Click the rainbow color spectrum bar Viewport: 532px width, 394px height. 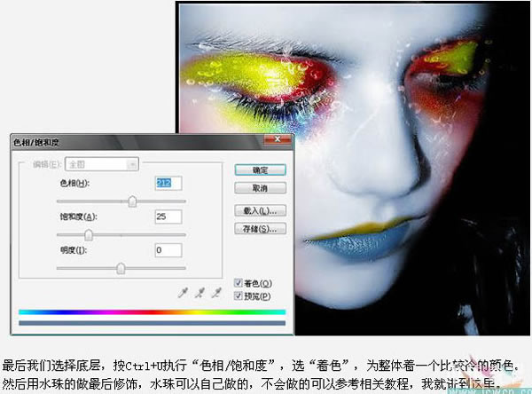point(152,311)
